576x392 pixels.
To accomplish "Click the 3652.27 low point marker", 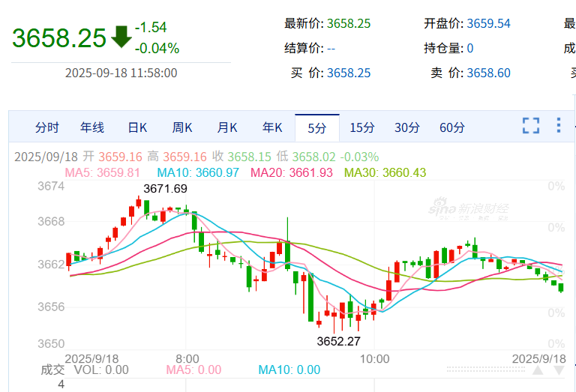I will pyautogui.click(x=338, y=341).
